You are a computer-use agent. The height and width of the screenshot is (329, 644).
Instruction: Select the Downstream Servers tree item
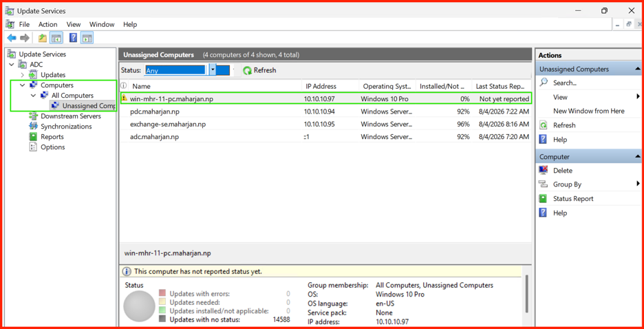point(71,116)
